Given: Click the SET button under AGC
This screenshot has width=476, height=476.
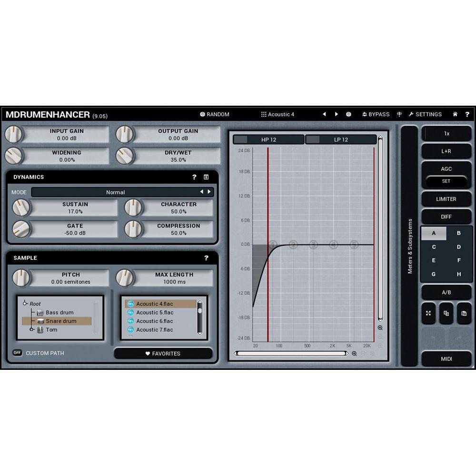Looking at the screenshot, I should coord(446,181).
